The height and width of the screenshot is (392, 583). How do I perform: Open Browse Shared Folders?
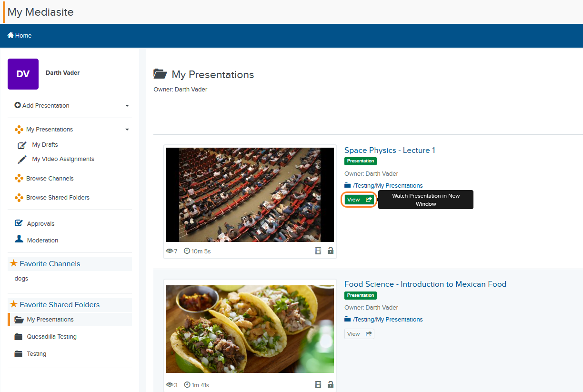(58, 198)
